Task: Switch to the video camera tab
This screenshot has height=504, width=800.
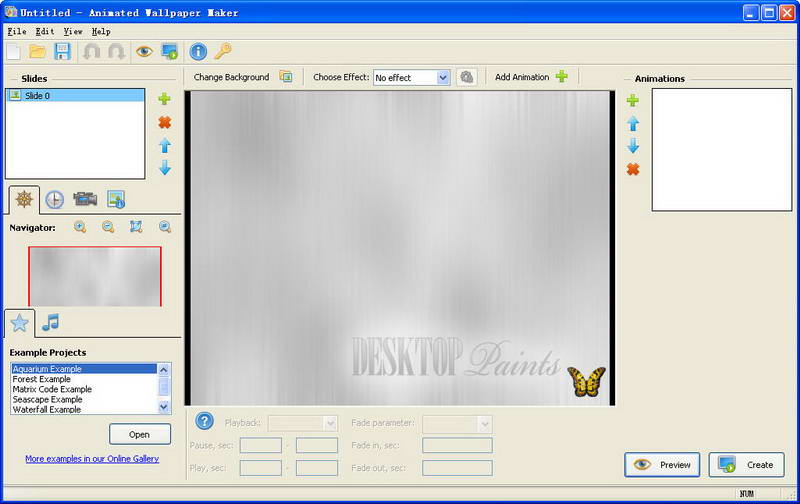Action: [x=85, y=199]
